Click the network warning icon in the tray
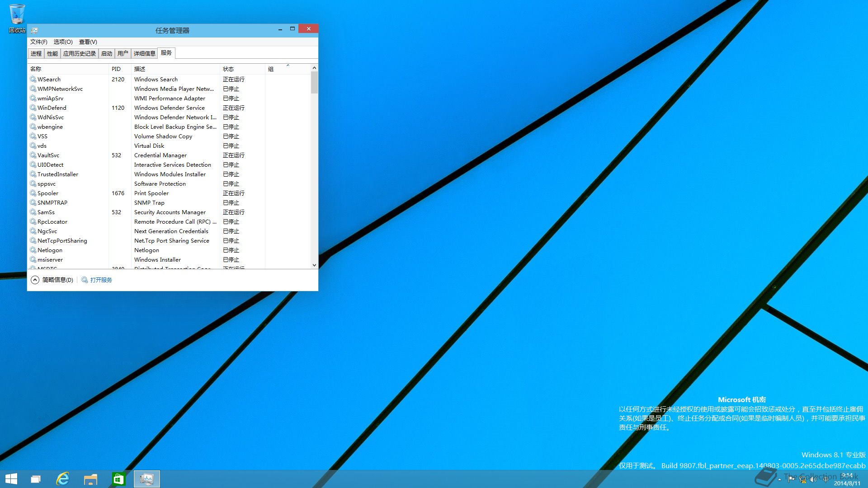Viewport: 868px width, 488px height. [802, 480]
